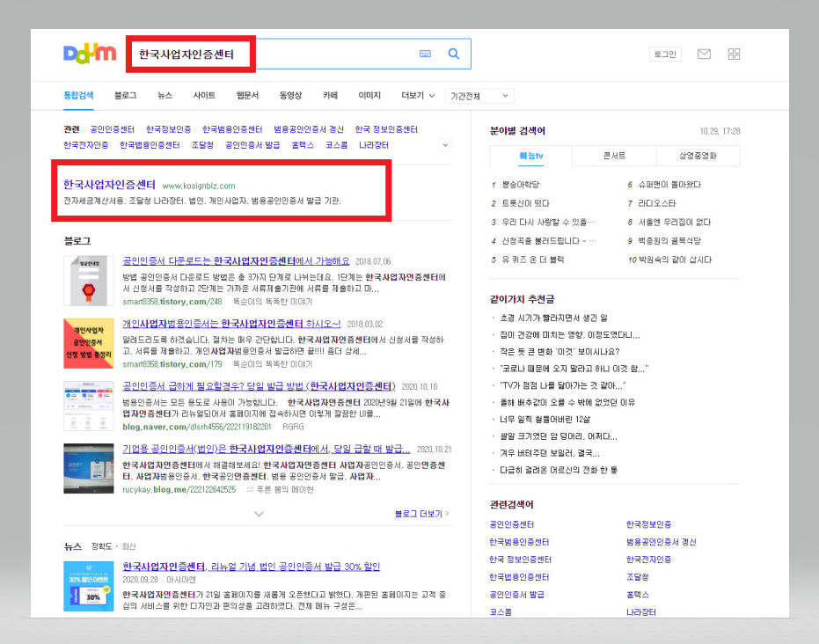819x644 pixels.
Task: Open blog post 기업용 공인인증서(법인)은
Action: pyautogui.click(x=267, y=450)
